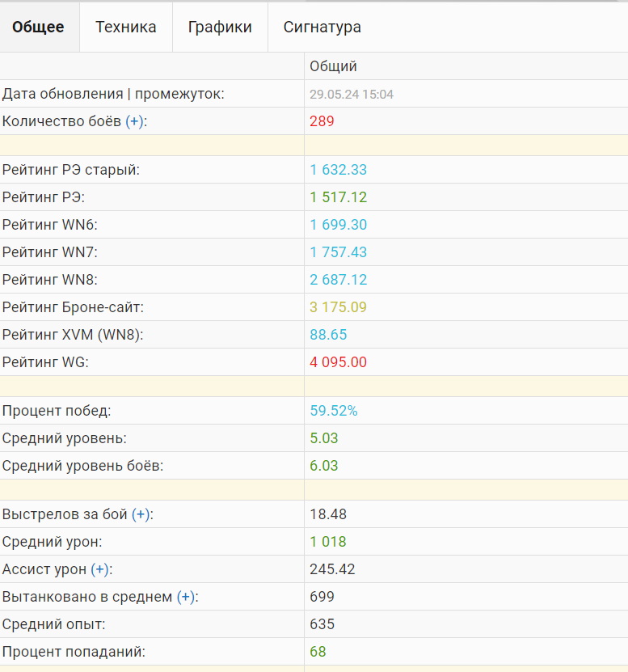628x672 pixels.
Task: Click the Рейтинг WG value 4 095.00
Action: tap(338, 362)
